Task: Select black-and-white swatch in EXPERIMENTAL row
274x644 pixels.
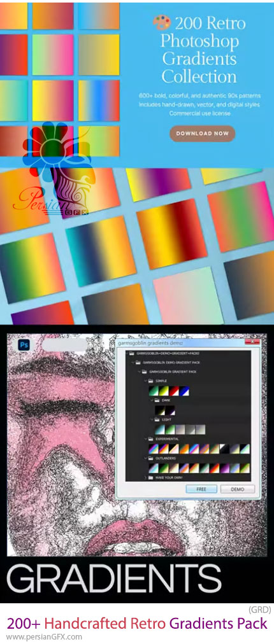Action: click(225, 449)
